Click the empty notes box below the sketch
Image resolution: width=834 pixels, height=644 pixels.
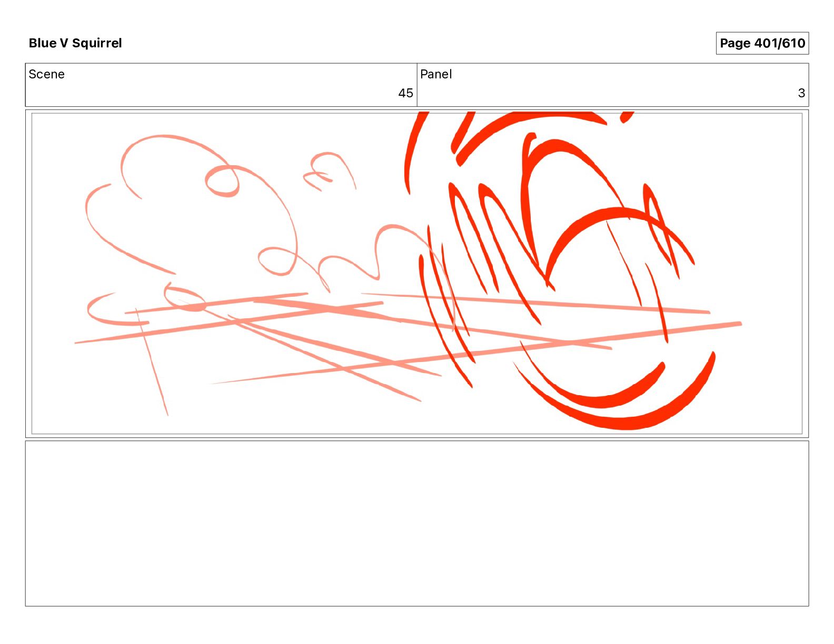coord(417,524)
